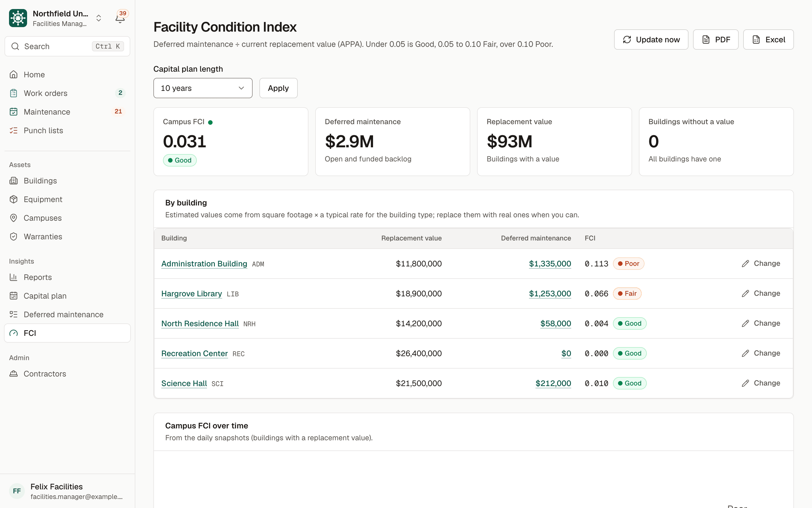Focus the Search field in the sidebar

[67, 46]
